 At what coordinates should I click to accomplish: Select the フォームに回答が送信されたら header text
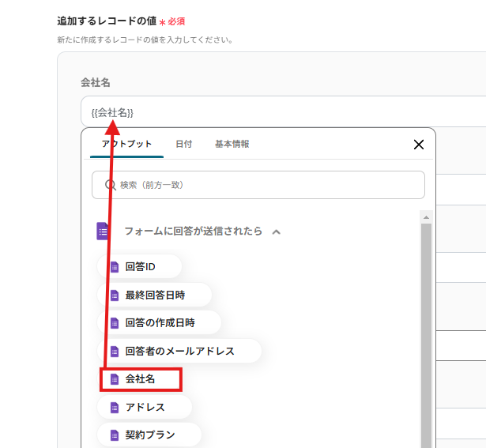(193, 232)
